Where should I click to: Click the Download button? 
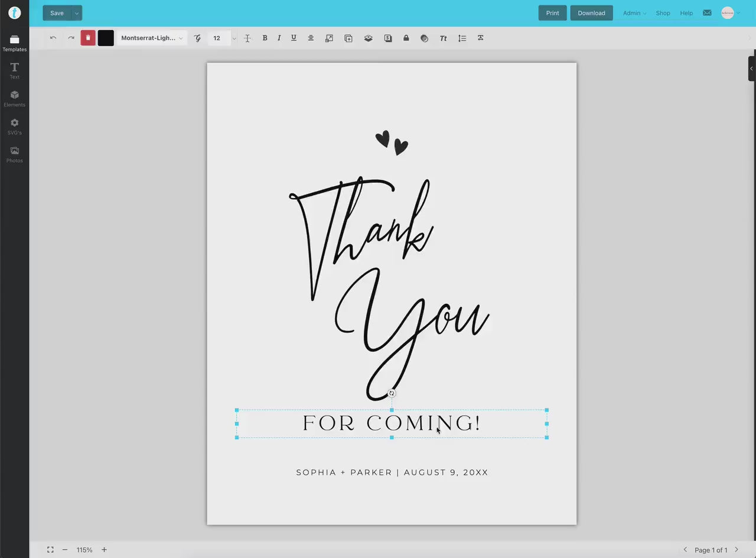point(591,13)
